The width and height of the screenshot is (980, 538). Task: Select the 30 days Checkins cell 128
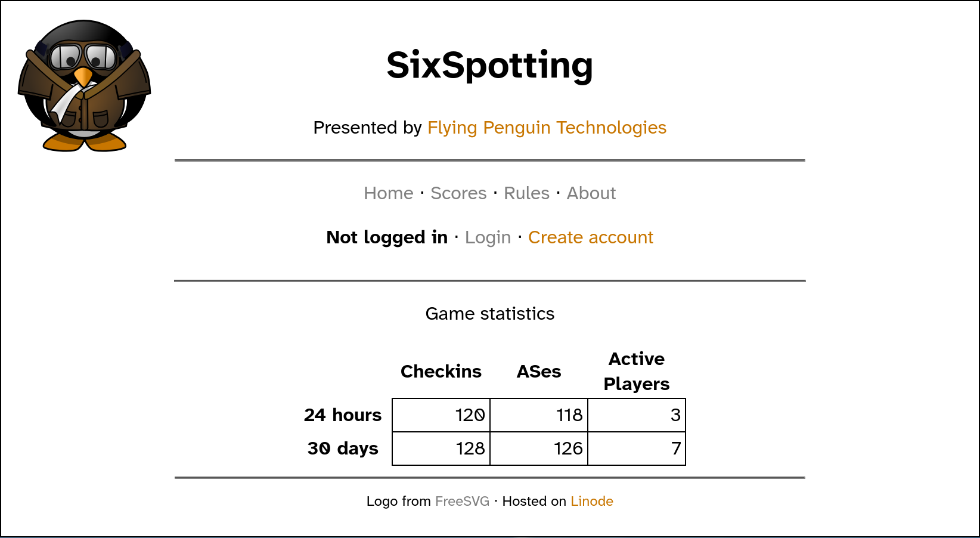(x=441, y=449)
